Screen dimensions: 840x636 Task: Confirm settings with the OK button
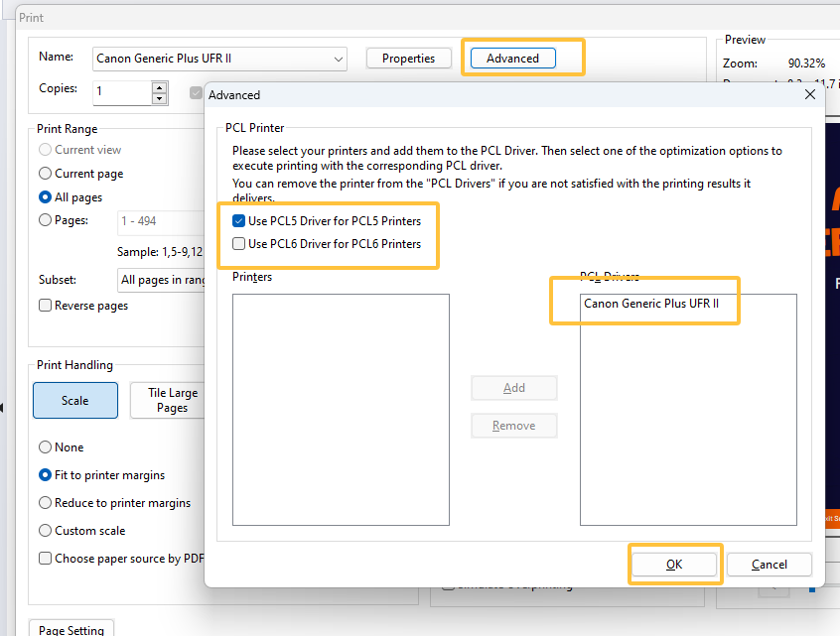click(675, 564)
